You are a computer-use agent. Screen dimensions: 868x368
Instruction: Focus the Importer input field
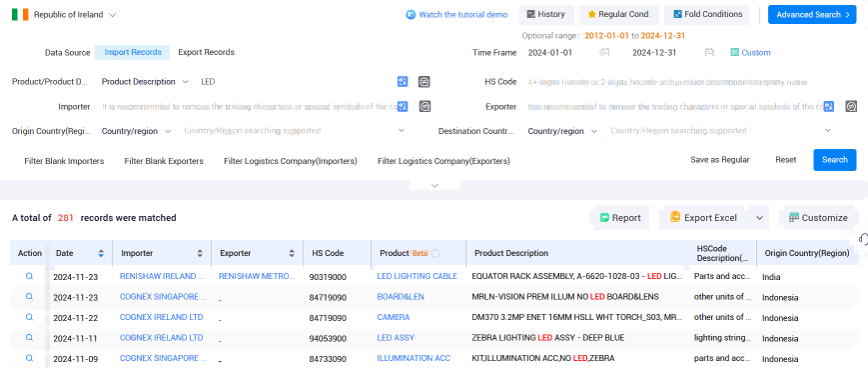click(x=249, y=106)
